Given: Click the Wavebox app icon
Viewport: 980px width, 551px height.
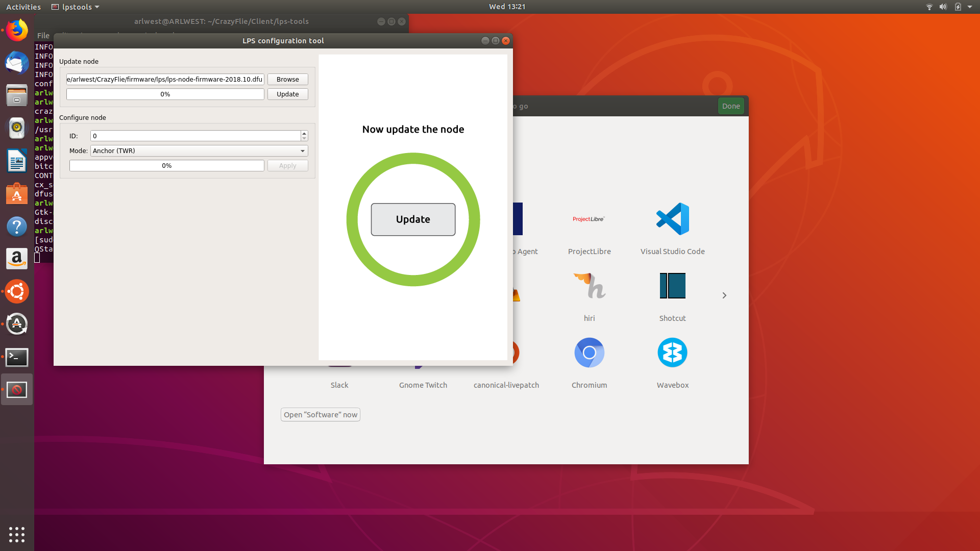Looking at the screenshot, I should (x=672, y=353).
